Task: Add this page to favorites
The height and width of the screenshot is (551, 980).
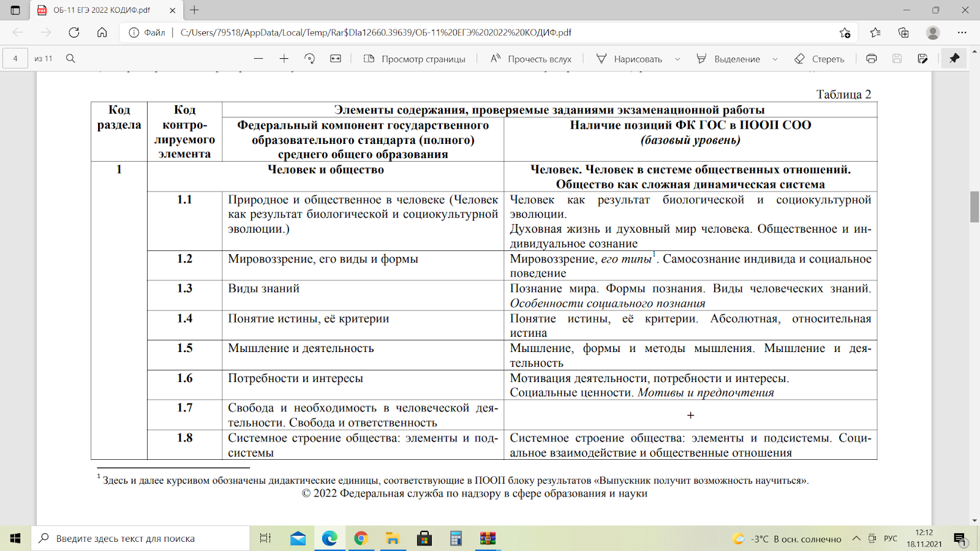Action: tap(845, 32)
